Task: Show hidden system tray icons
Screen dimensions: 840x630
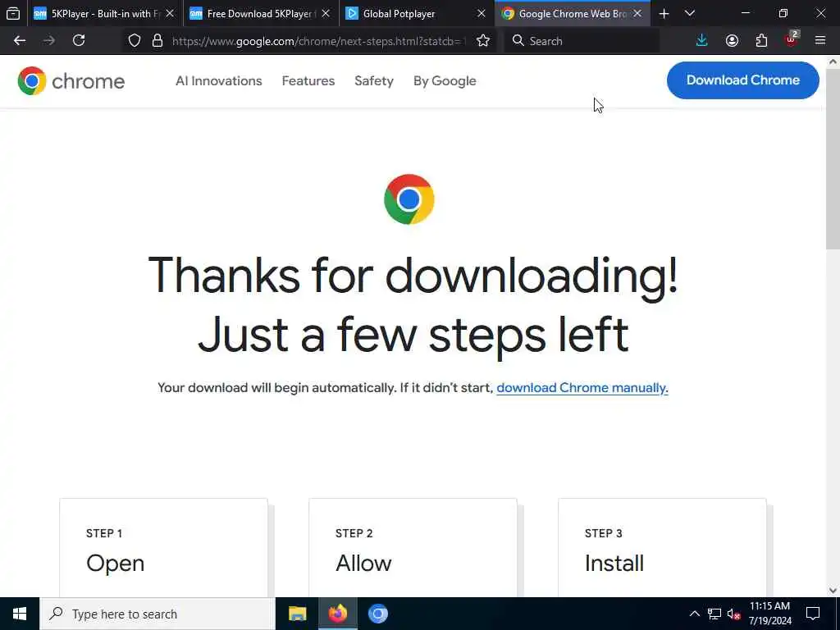Action: [694, 614]
